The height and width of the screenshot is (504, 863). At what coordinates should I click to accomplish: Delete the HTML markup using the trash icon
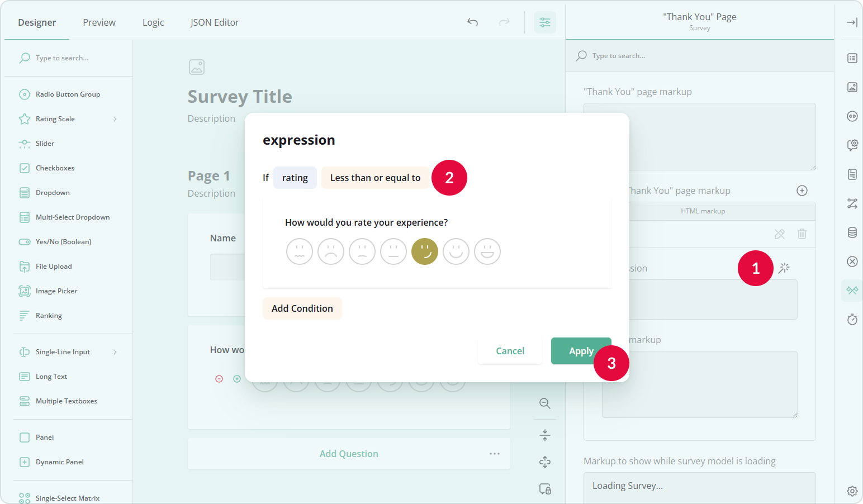coord(802,234)
